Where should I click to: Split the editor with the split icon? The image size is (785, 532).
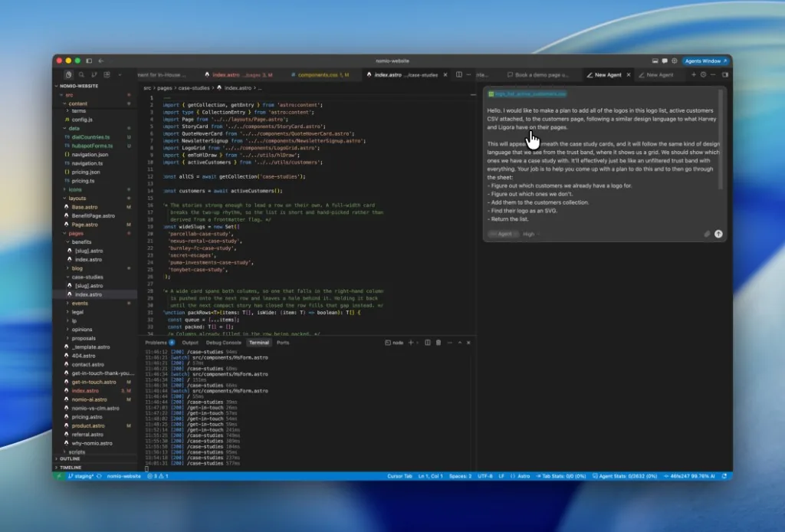(x=459, y=74)
